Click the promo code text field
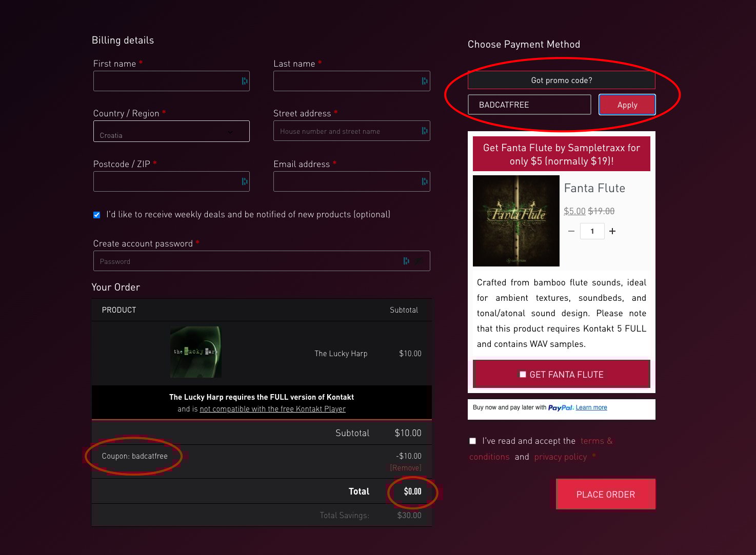 pos(529,105)
